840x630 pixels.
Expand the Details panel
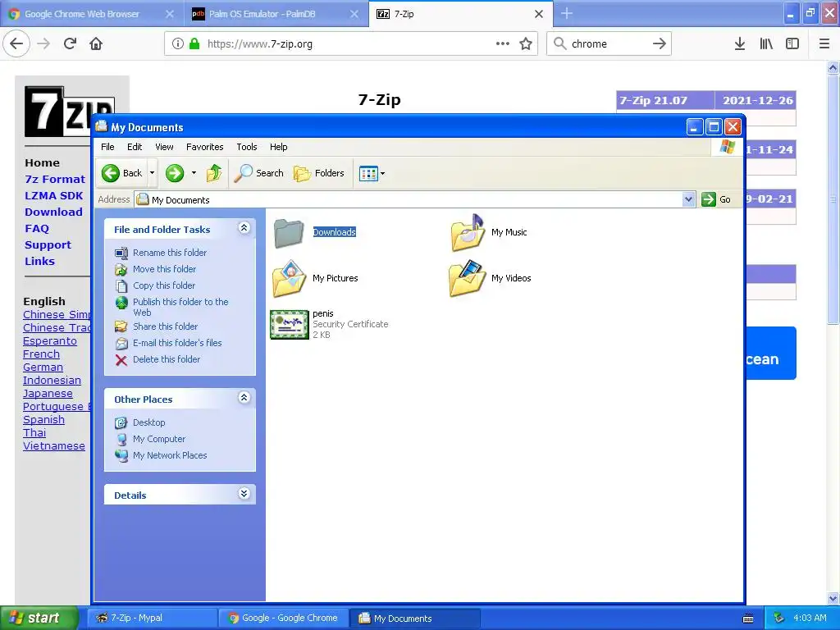coord(244,493)
